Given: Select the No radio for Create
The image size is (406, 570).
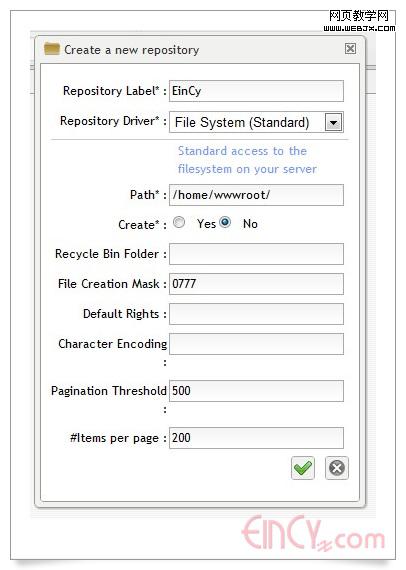Looking at the screenshot, I should pos(225,222).
